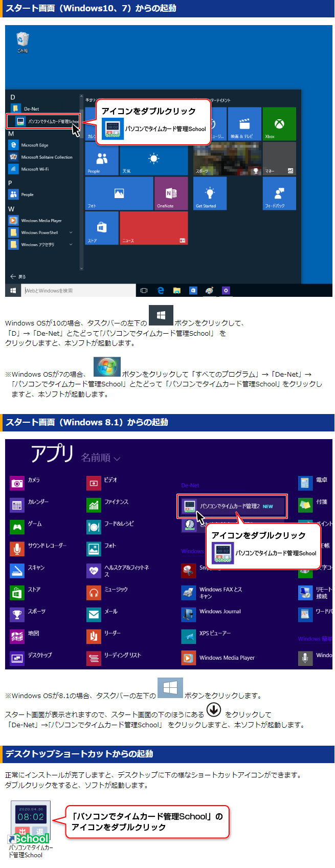Click the Xbox live tile
Image resolution: width=335 pixels, height=868 pixels.
click(279, 123)
